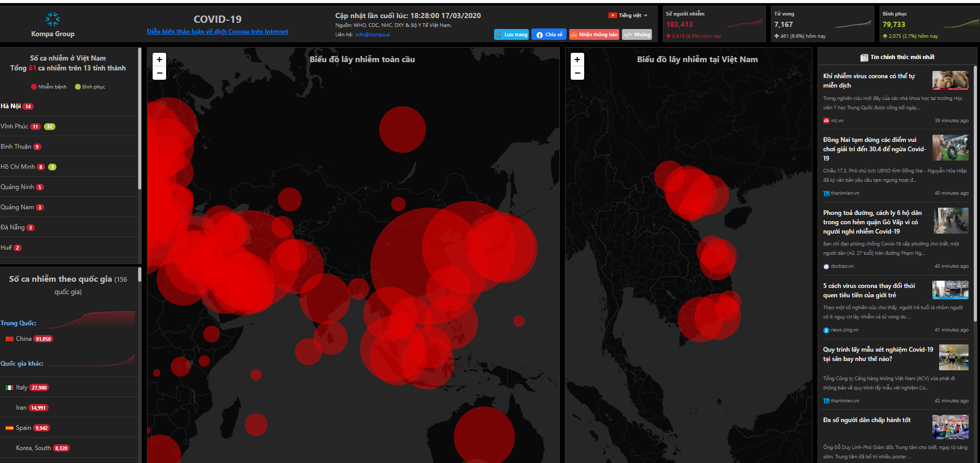The width and height of the screenshot is (980, 463).
Task: Zoom in on the Vietnam infection map
Action: [x=577, y=60]
